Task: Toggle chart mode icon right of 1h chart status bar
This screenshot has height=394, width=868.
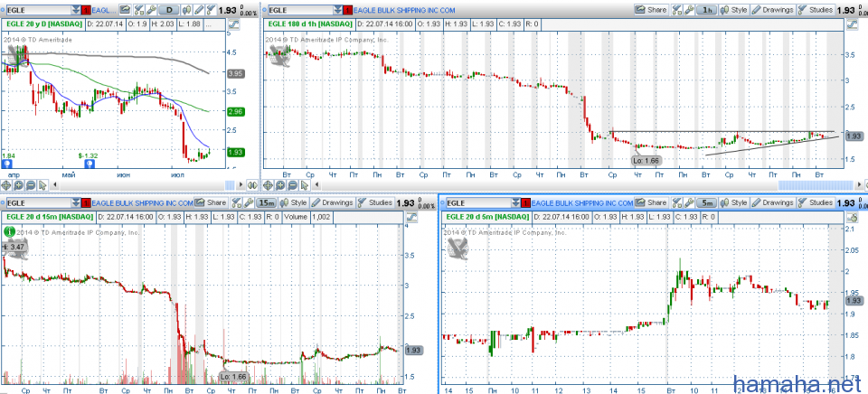Action: (852, 24)
